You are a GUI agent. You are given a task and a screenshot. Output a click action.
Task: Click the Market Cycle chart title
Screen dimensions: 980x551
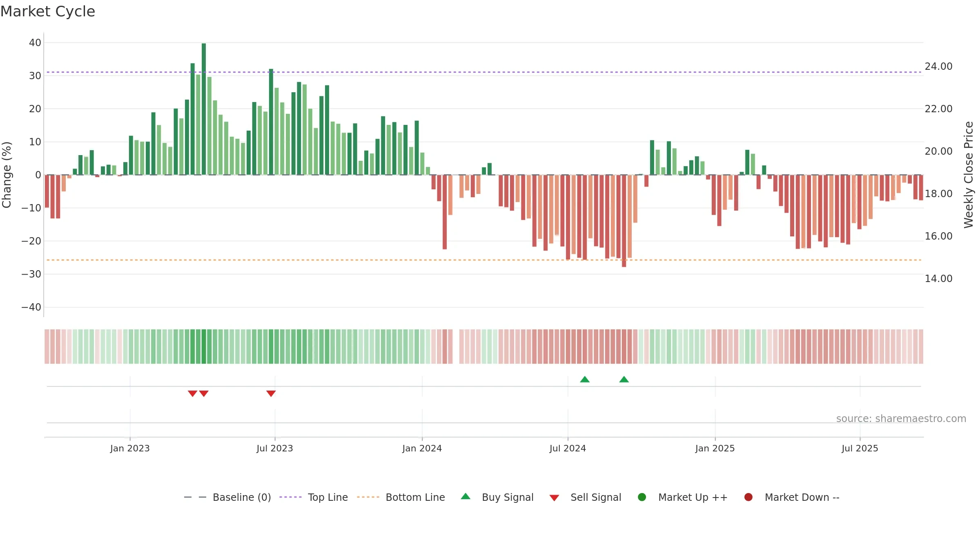(x=48, y=11)
